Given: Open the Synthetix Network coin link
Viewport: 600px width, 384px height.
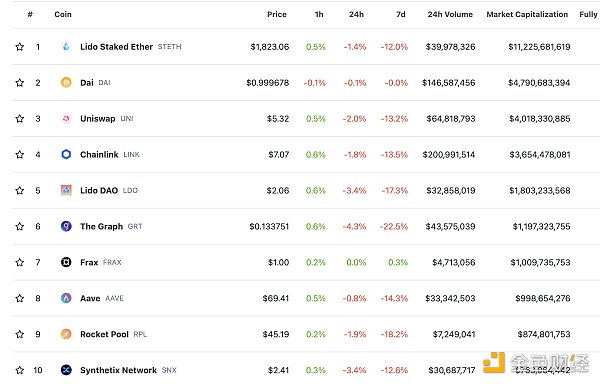Looking at the screenshot, I should (118, 370).
